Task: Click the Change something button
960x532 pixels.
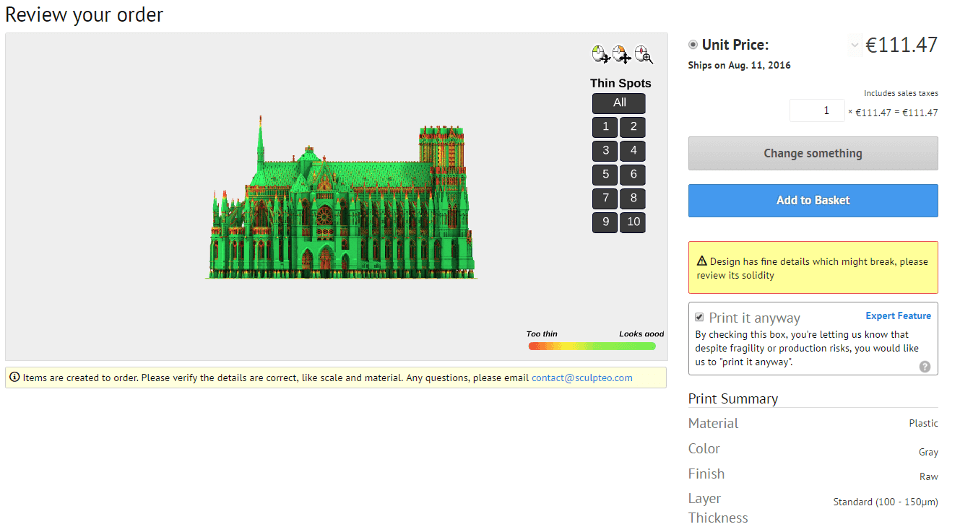Action: pos(812,153)
